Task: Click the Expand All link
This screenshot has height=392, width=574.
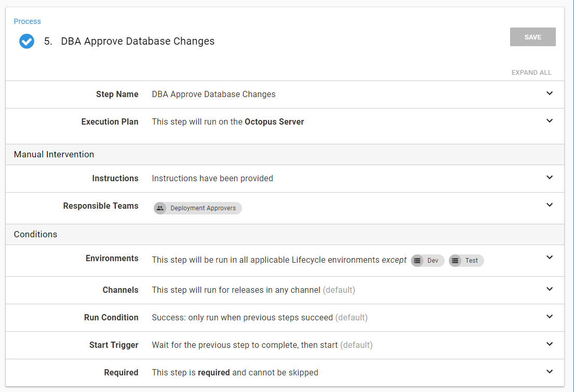Action: (x=531, y=73)
